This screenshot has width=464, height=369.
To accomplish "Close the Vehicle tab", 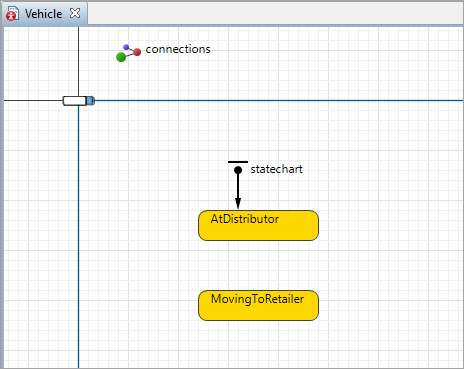I will click(x=75, y=13).
